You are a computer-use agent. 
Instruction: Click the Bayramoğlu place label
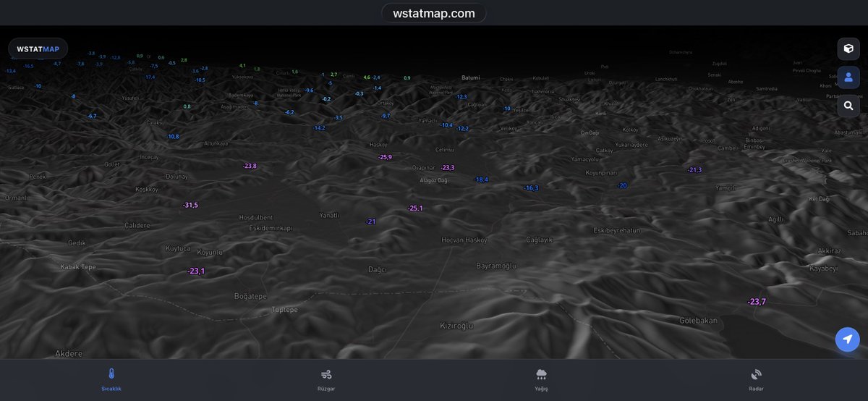(496, 266)
